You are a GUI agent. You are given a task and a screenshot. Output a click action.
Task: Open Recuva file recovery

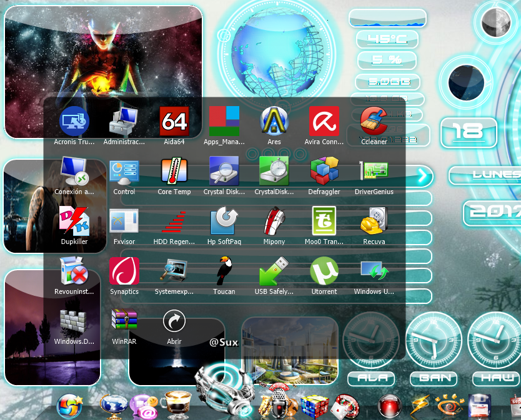click(374, 222)
